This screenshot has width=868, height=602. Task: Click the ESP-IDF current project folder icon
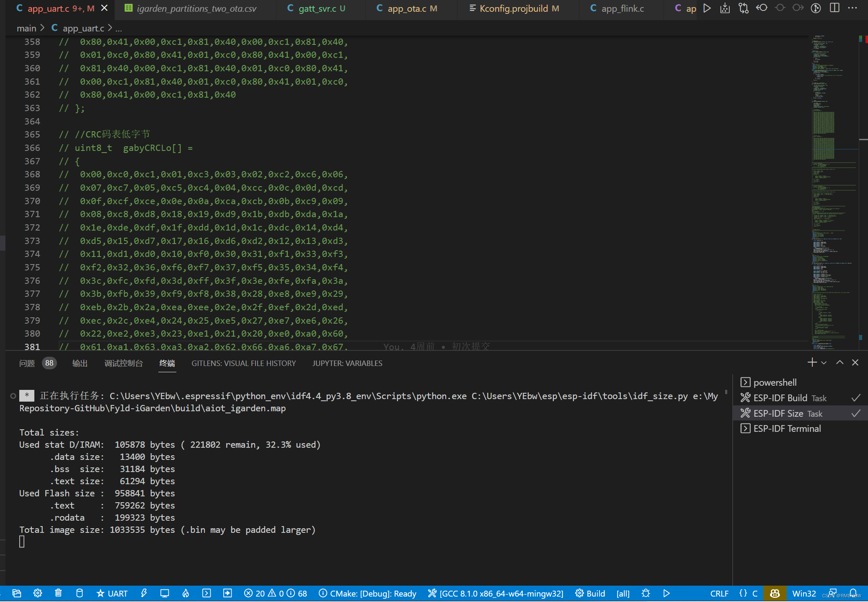[x=17, y=593]
